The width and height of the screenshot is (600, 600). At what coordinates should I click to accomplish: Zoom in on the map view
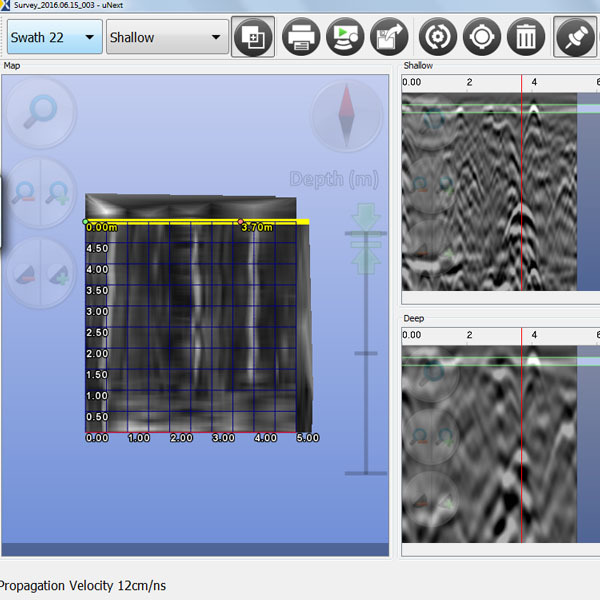pos(58,193)
